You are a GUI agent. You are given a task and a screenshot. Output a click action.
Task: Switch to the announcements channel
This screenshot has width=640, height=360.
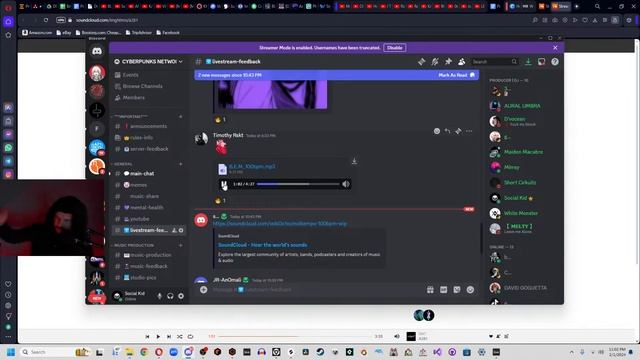pyautogui.click(x=149, y=127)
